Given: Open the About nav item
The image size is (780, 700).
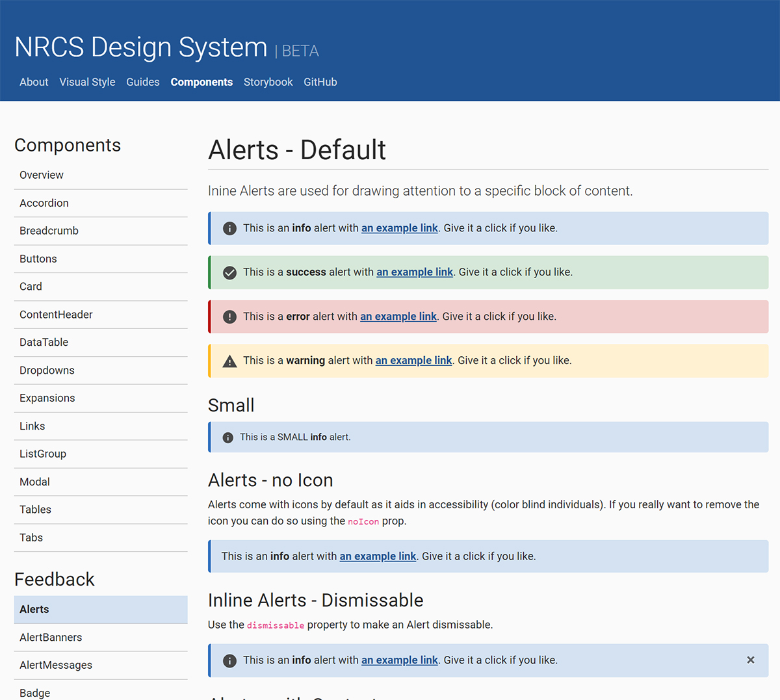Looking at the screenshot, I should point(34,82).
